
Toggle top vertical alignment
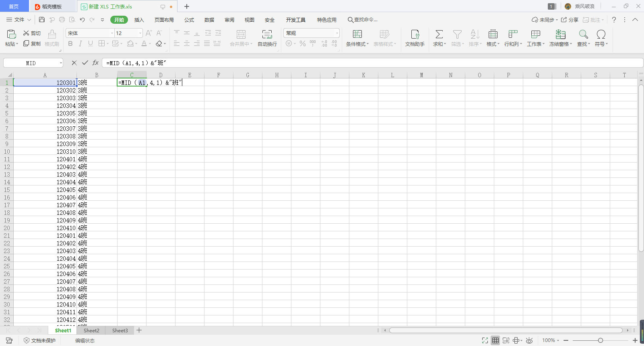[177, 33]
